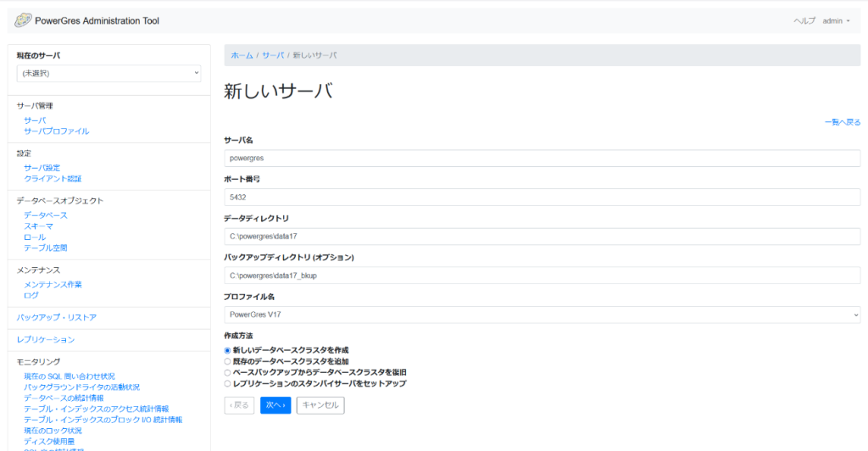Click 新しいサーバ in the breadcrumb

[x=315, y=55]
